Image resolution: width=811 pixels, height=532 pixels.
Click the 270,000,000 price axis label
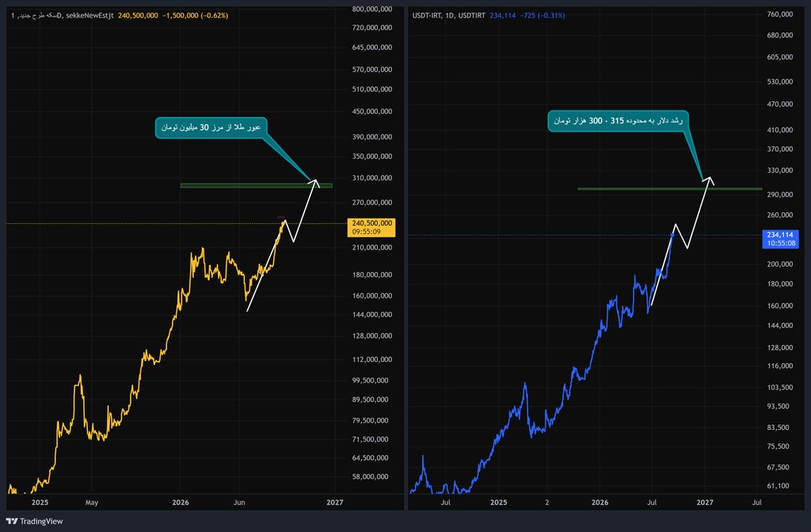(x=372, y=202)
